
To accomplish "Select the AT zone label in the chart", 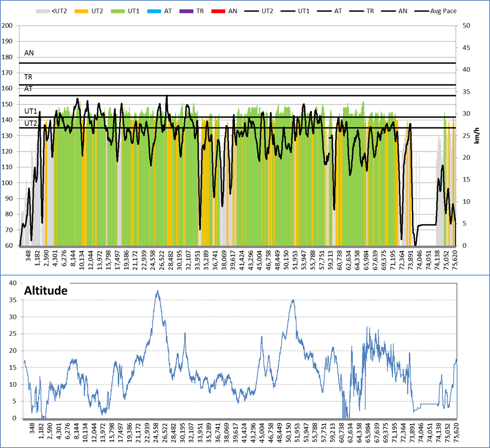I will pos(29,88).
